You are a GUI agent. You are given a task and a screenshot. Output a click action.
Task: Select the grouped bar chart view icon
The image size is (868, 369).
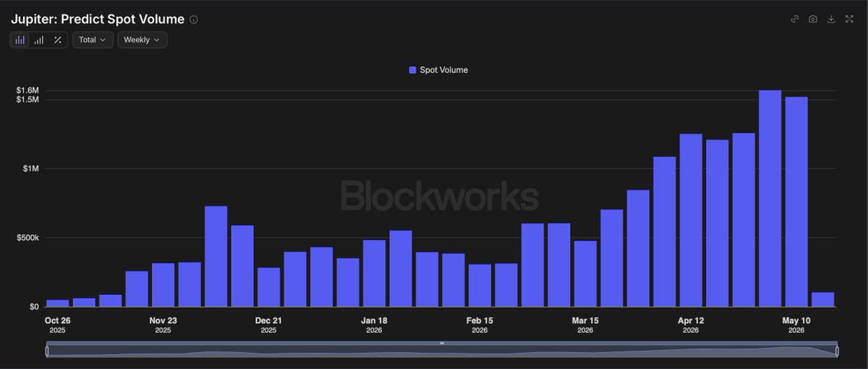click(20, 40)
